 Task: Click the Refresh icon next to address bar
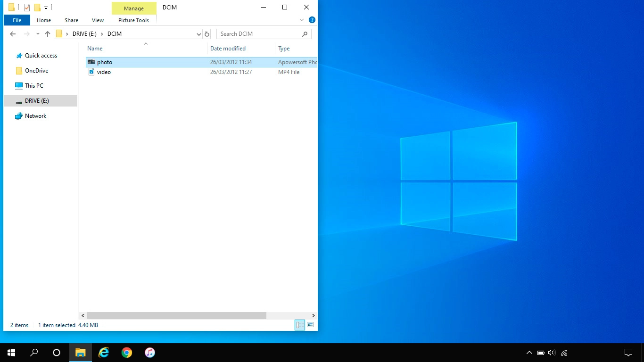pos(207,33)
